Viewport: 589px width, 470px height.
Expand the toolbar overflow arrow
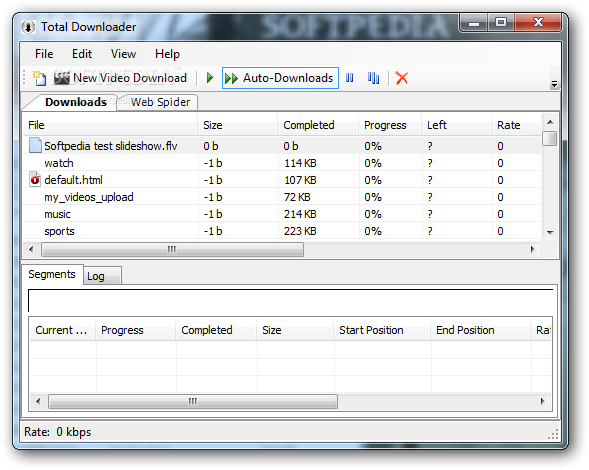point(554,84)
